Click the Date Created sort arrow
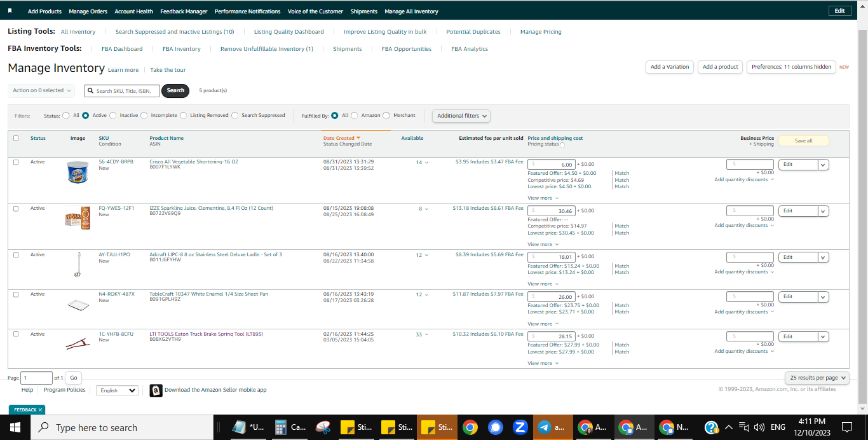Image resolution: width=868 pixels, height=440 pixels. (358, 138)
